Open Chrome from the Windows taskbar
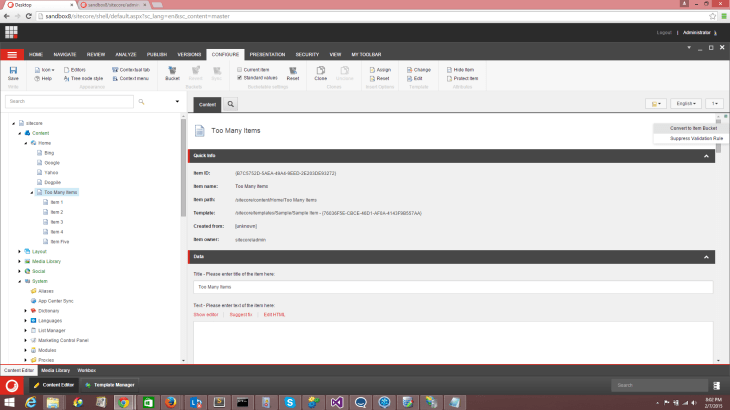 (x=123, y=402)
